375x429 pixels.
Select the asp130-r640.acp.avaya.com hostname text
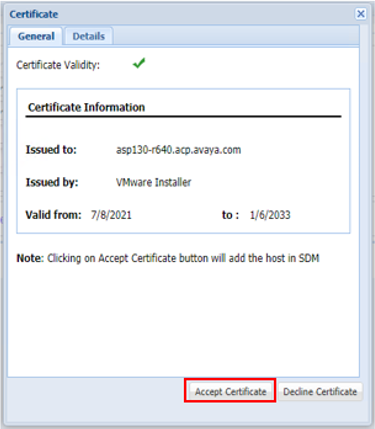point(178,150)
